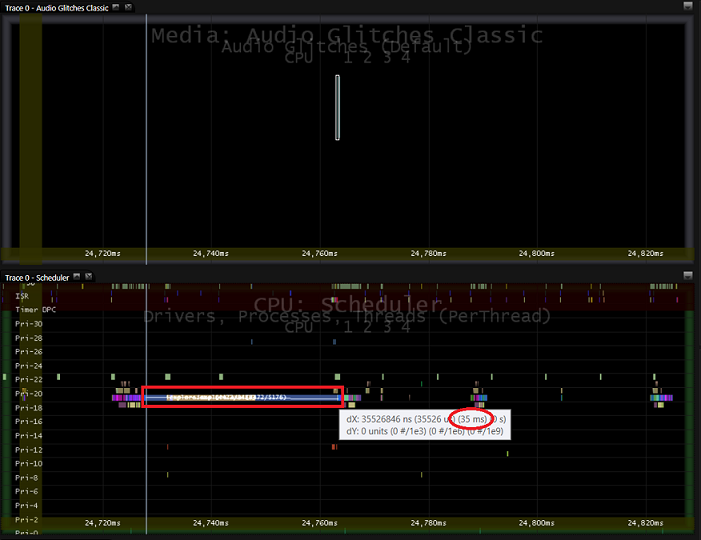
Task: Select the highlighted thread bar in Pri-20 row
Action: (x=242, y=397)
